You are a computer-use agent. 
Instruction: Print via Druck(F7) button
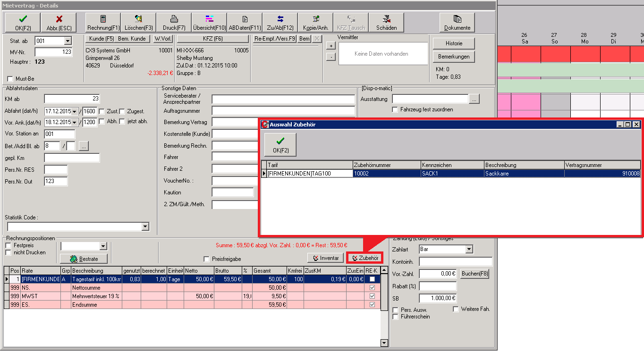click(174, 22)
